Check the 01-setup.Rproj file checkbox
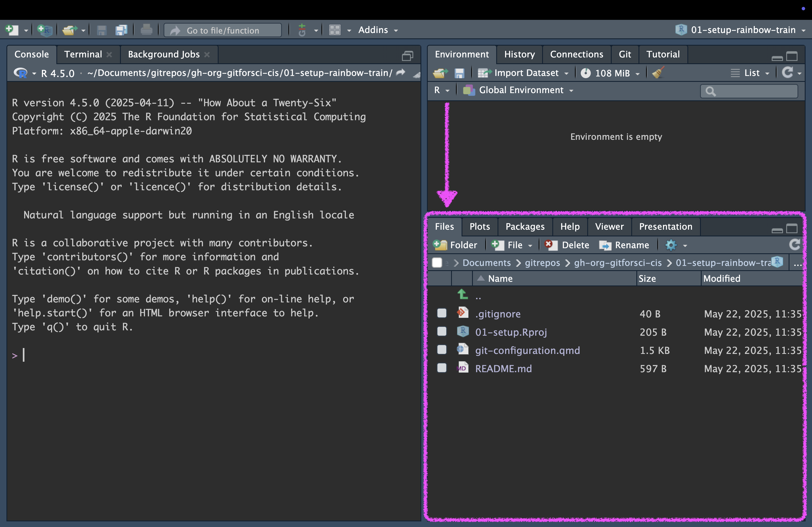Image resolution: width=812 pixels, height=527 pixels. pos(442,331)
